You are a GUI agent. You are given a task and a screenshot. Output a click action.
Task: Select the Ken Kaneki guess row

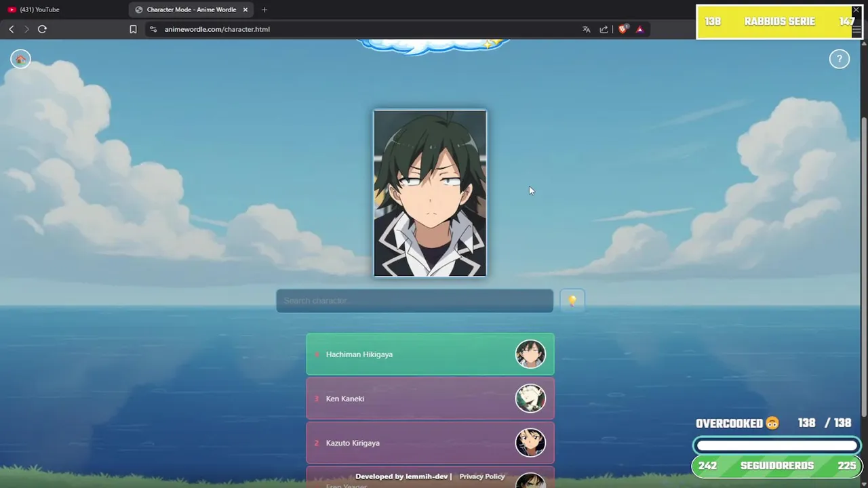click(430, 399)
